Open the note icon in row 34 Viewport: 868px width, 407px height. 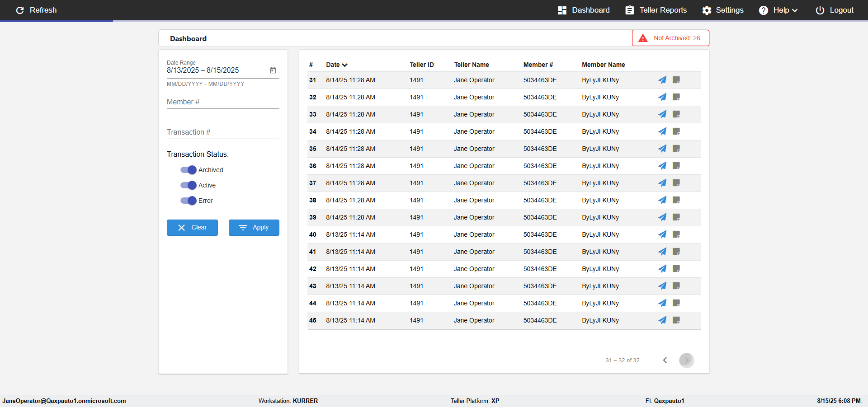click(x=676, y=131)
